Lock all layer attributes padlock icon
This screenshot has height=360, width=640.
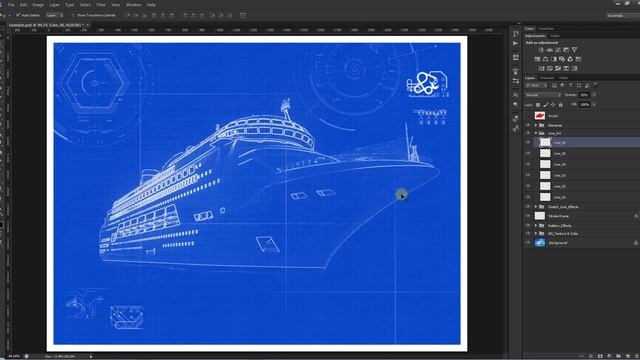click(x=560, y=105)
